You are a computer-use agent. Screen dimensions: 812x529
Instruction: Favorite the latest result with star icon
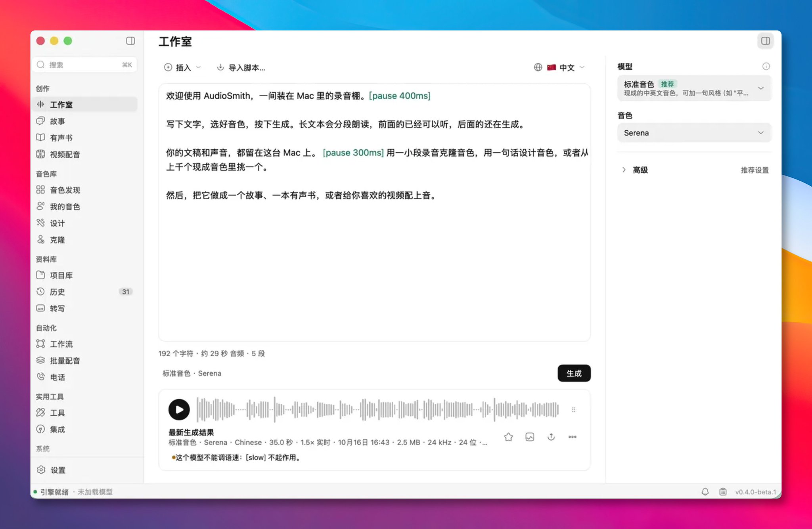(x=508, y=437)
